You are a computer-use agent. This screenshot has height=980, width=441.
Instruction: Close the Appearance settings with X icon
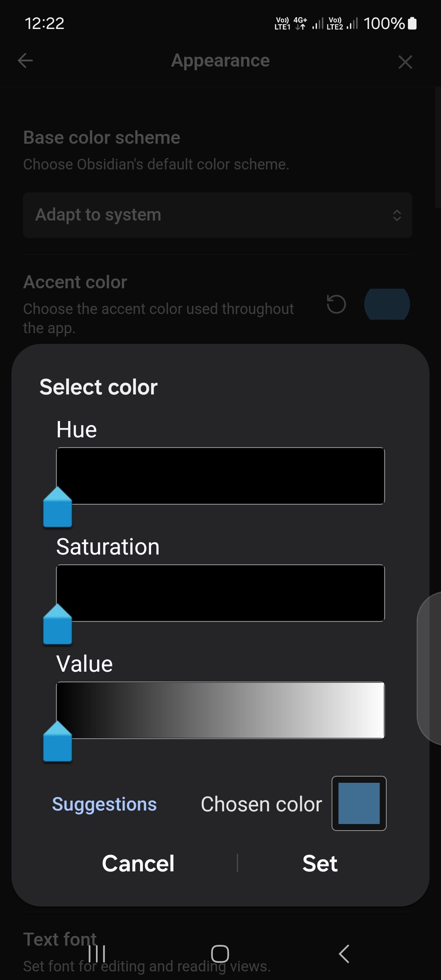(x=405, y=62)
